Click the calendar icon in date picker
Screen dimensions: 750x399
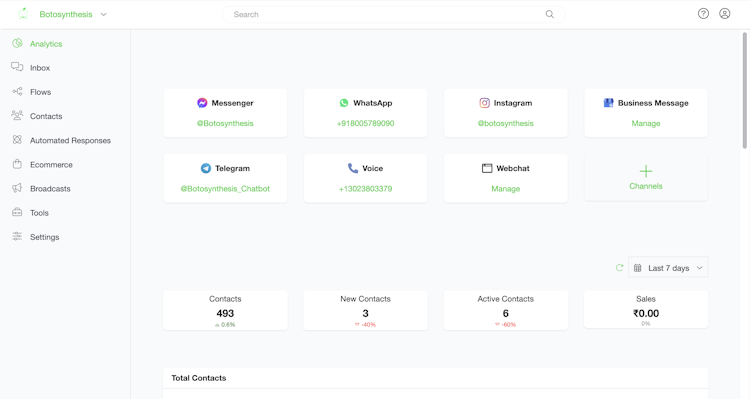pos(638,268)
